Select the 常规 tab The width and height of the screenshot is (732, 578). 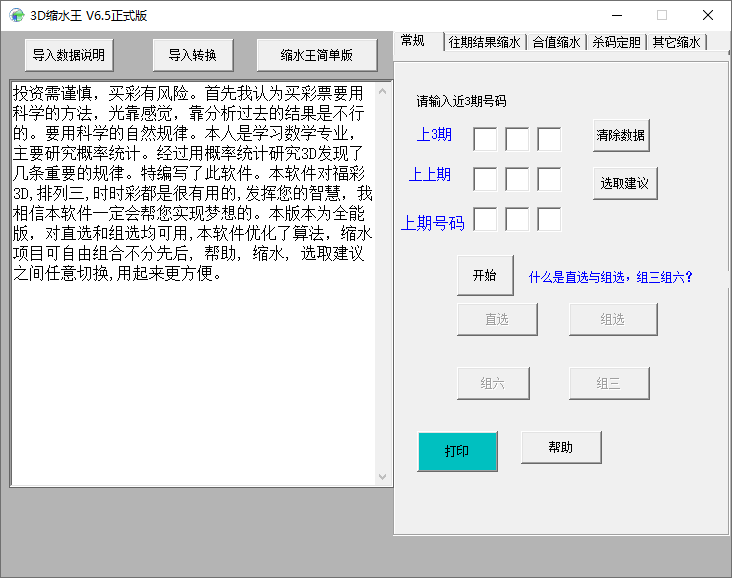[413, 41]
